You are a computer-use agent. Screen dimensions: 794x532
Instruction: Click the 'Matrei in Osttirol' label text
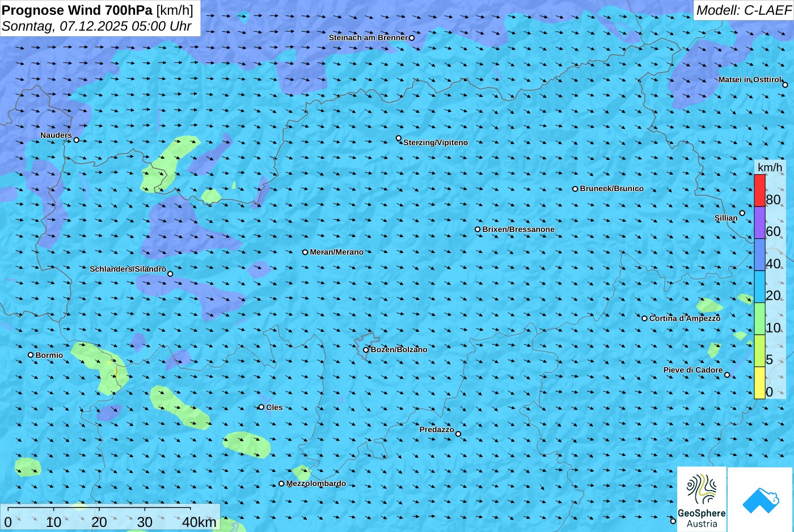coord(750,79)
